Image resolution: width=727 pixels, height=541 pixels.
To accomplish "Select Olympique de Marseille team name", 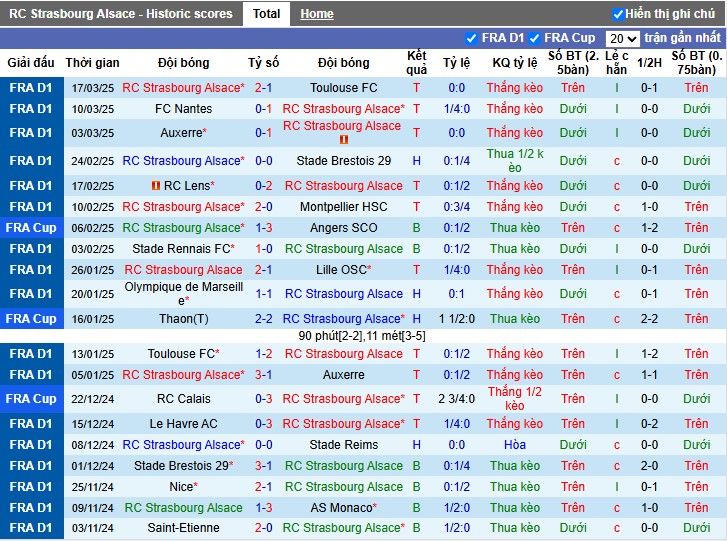I will [x=184, y=294].
